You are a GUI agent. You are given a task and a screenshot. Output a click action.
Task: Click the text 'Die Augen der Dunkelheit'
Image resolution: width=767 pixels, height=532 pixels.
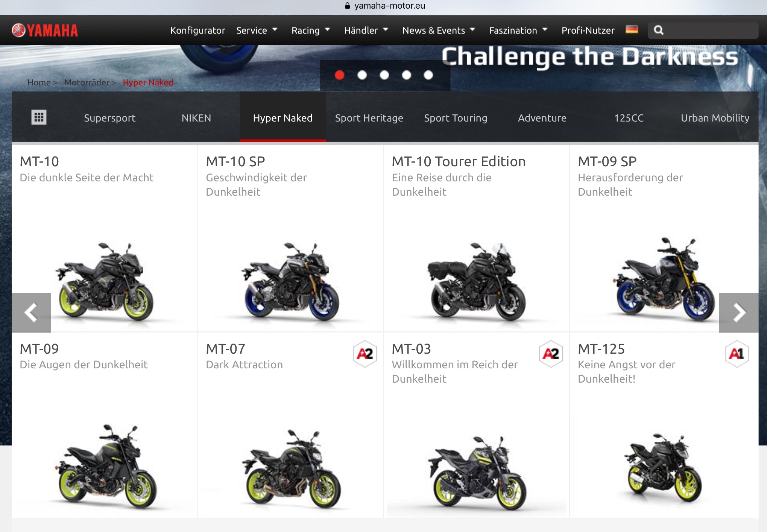point(84,365)
